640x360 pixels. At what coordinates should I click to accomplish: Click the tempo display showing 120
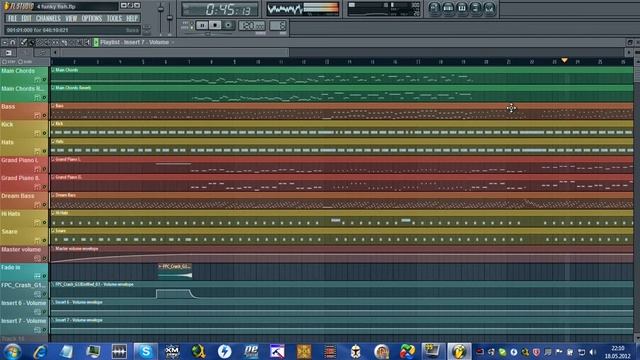[251, 26]
